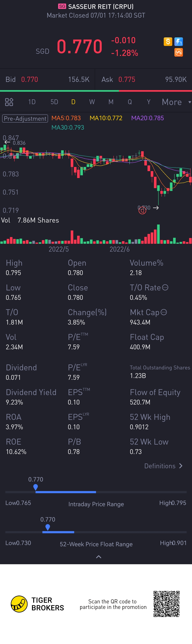Open Definitions via the right chevron
Viewport: 192px width, 644px height.
point(181,466)
